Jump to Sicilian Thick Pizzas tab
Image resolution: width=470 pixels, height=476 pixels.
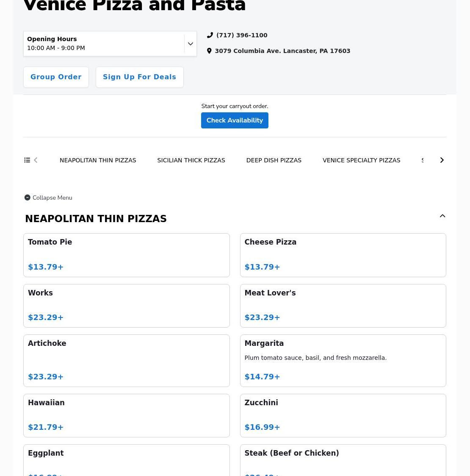point(191,160)
